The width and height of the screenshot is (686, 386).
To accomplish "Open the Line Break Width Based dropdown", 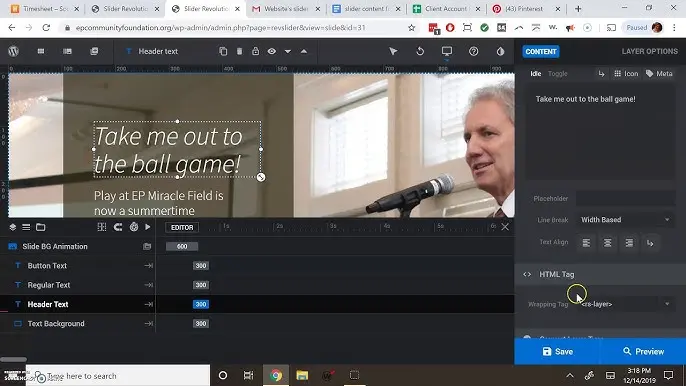I will (625, 220).
